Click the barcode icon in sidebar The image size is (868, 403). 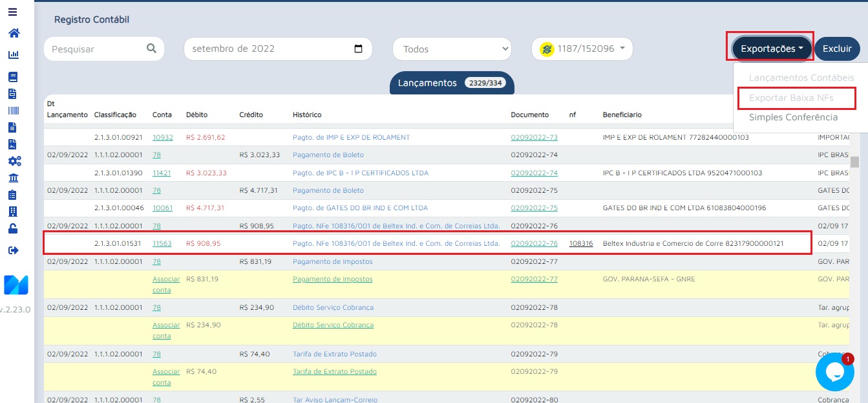click(14, 111)
